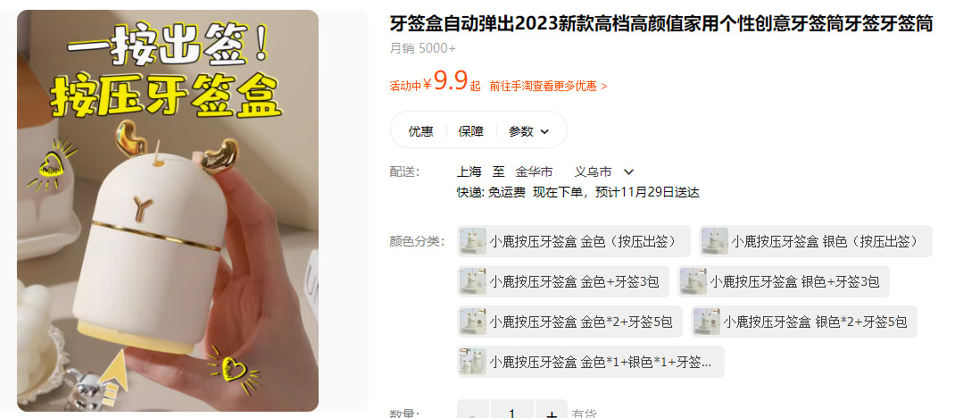Image resolution: width=980 pixels, height=418 pixels.
Task: Click thumbnail icon of 金色+牙签3包 option
Action: (x=473, y=281)
